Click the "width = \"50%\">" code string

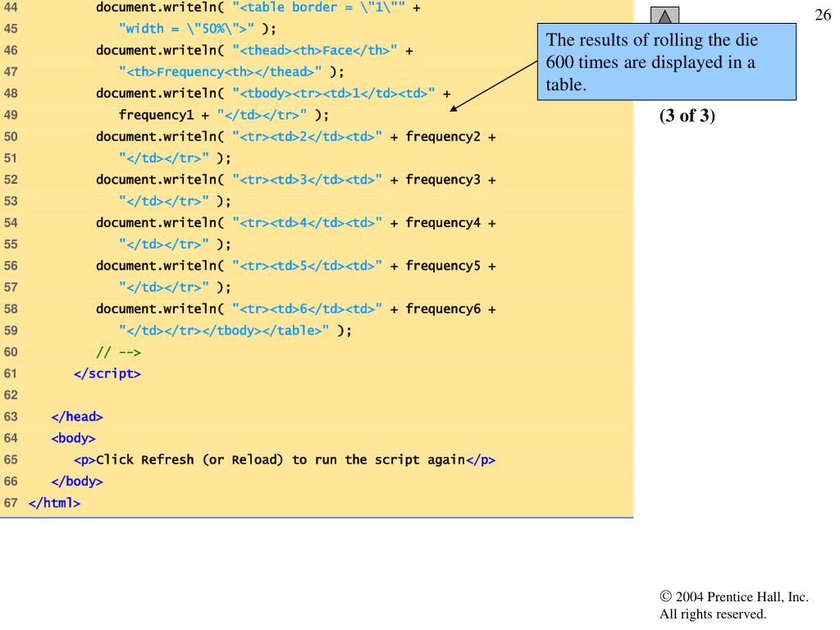[x=186, y=29]
